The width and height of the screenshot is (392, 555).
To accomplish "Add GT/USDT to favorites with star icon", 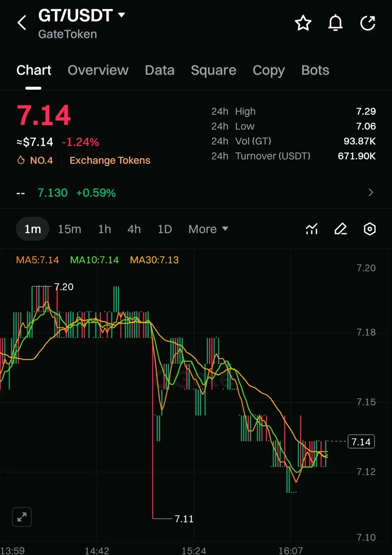I will (x=303, y=23).
